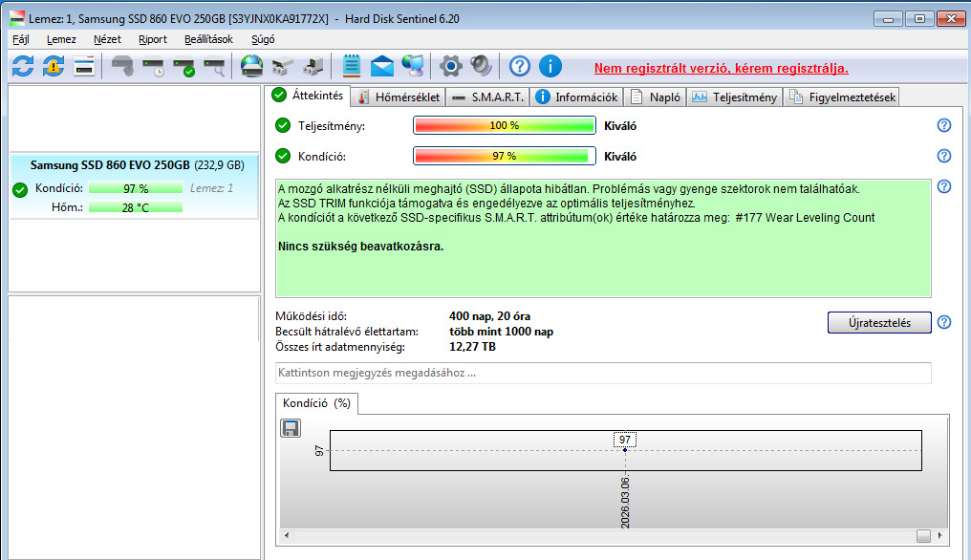
Task: Click the Nincs szükség beavatkozásra text
Action: [x=360, y=247]
